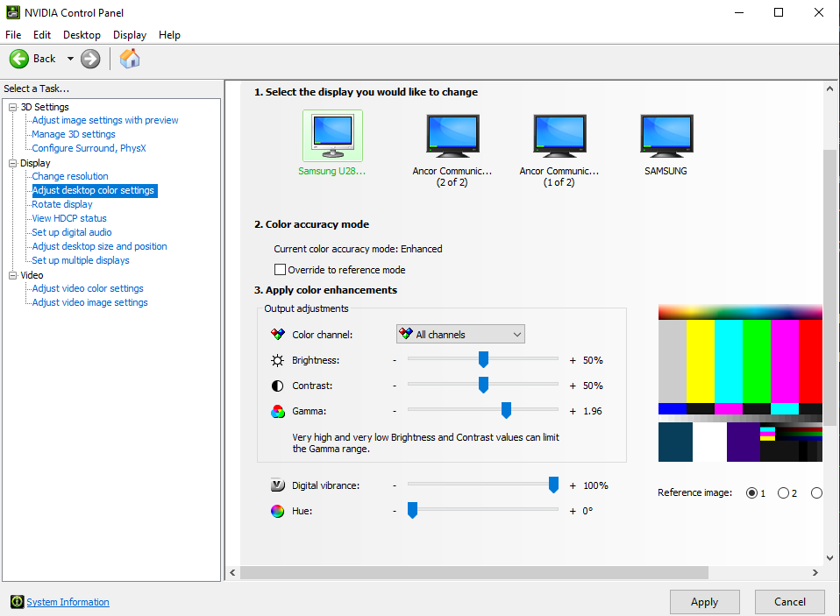This screenshot has height=616, width=840.
Task: Click the green Back arrow icon
Action: [19, 59]
